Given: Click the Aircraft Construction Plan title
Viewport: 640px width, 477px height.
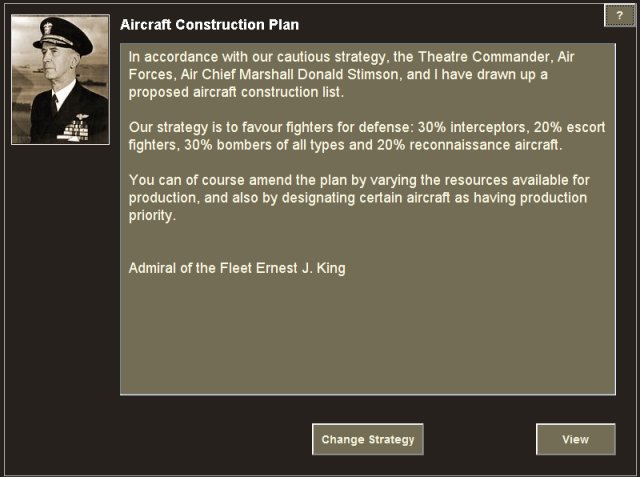Looking at the screenshot, I should point(209,24).
